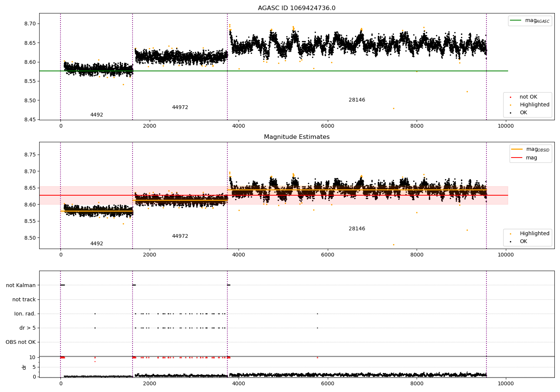Click obsid label '44972' in Magnitude Estimates plot
Image resolution: width=560 pixels, height=392 pixels.
180,236
